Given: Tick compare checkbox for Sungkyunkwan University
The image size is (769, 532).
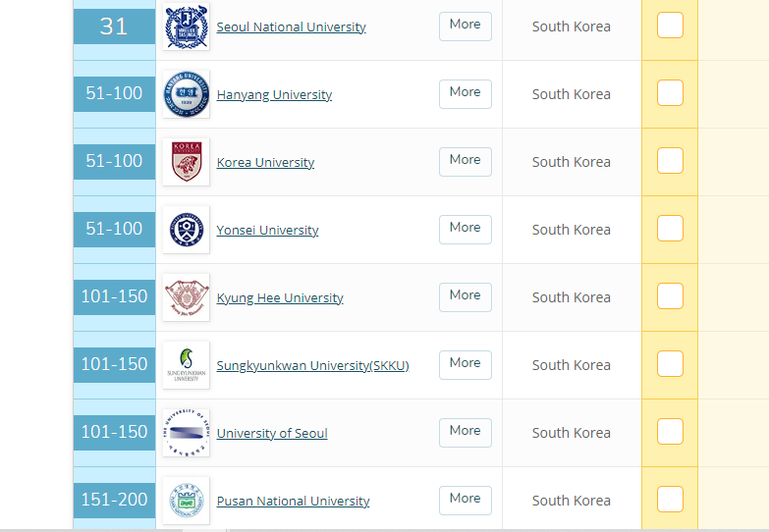Looking at the screenshot, I should point(670,363).
